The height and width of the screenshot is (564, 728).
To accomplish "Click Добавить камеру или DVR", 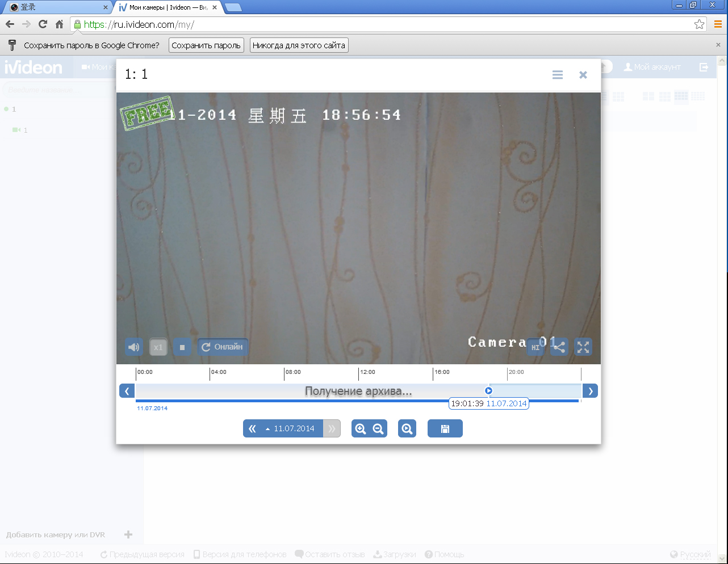I will (56, 534).
